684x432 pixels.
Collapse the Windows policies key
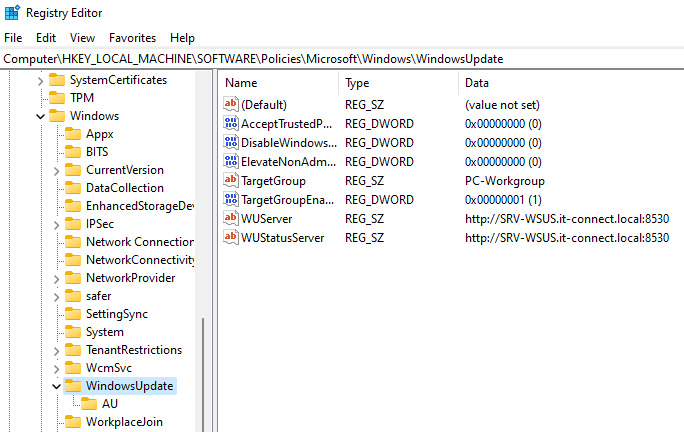[40, 116]
